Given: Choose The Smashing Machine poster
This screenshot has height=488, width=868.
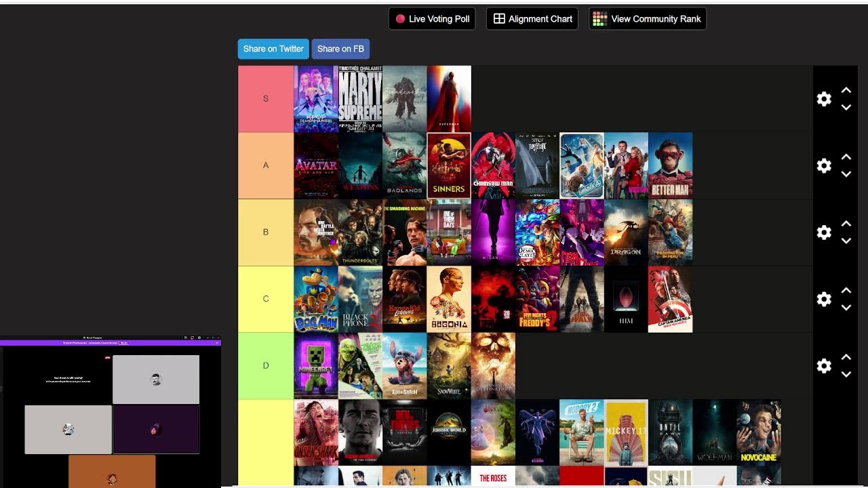Looking at the screenshot, I should click(x=405, y=232).
